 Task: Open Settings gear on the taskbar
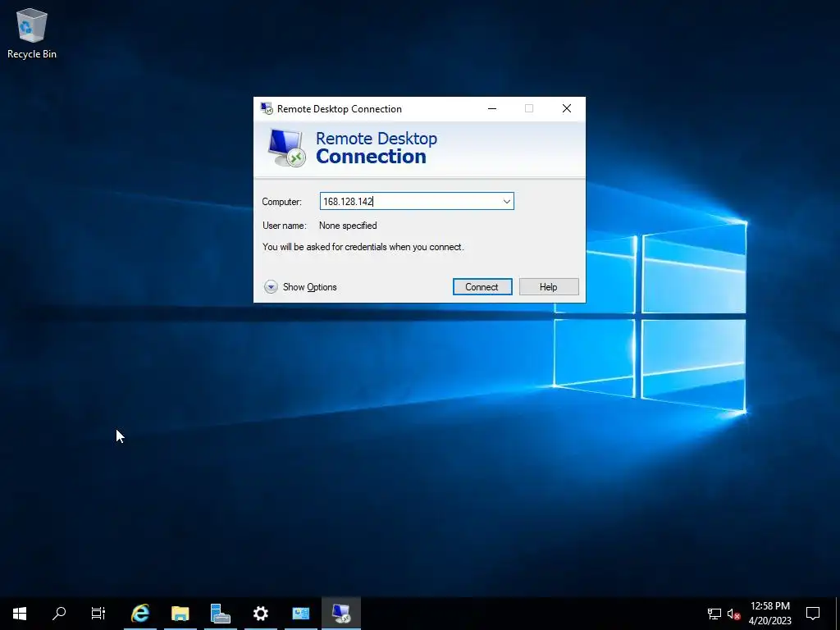tap(260, 614)
